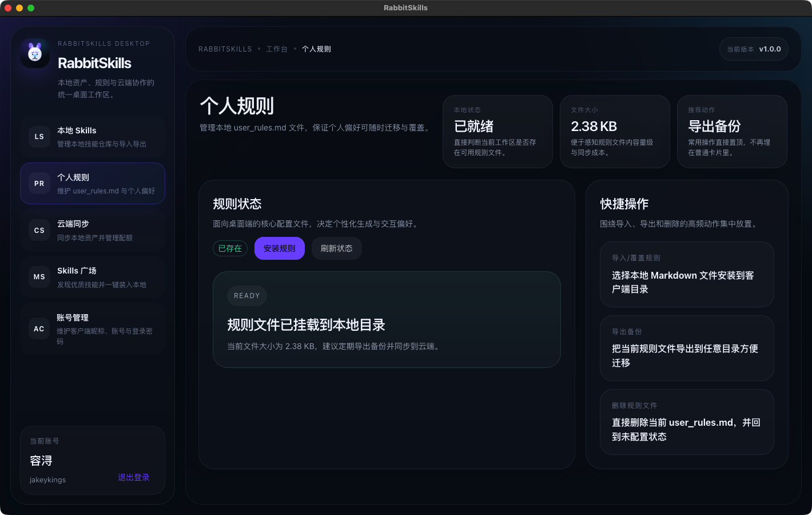Trigger the 导出备份 quick action
Image resolution: width=812 pixels, height=515 pixels.
click(x=686, y=348)
